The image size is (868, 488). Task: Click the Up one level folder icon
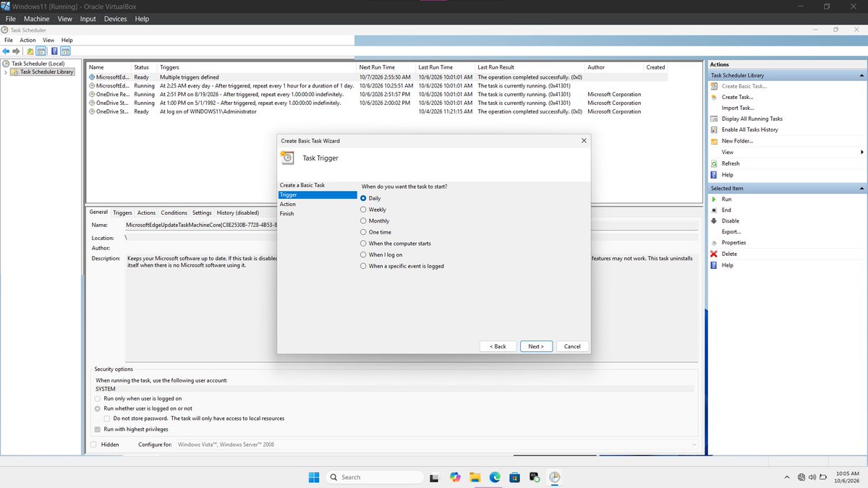pos(30,51)
